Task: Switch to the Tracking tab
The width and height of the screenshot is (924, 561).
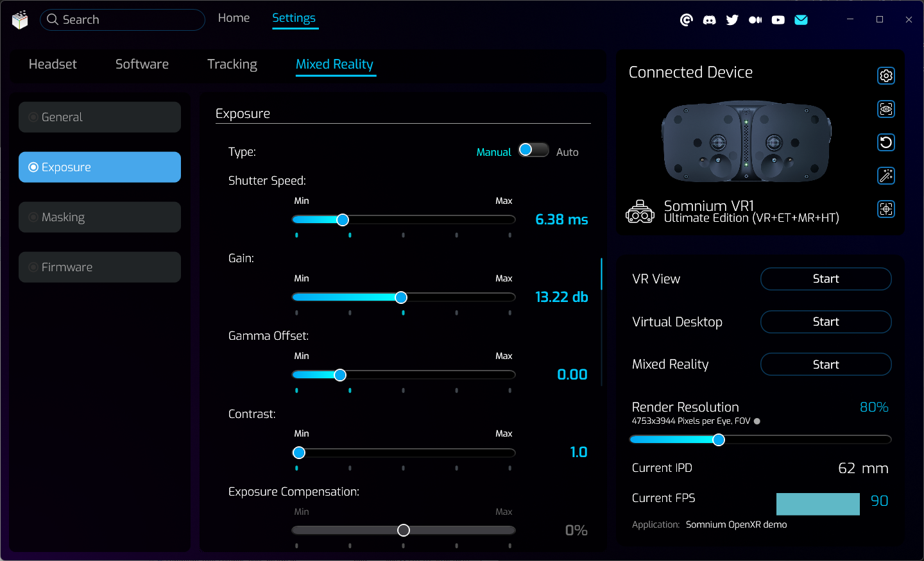Action: pos(232,64)
